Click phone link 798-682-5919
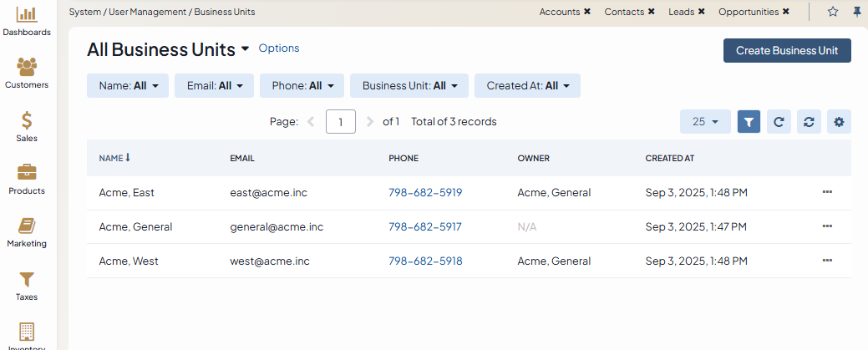Viewport: 868px width, 350px height. point(425,192)
